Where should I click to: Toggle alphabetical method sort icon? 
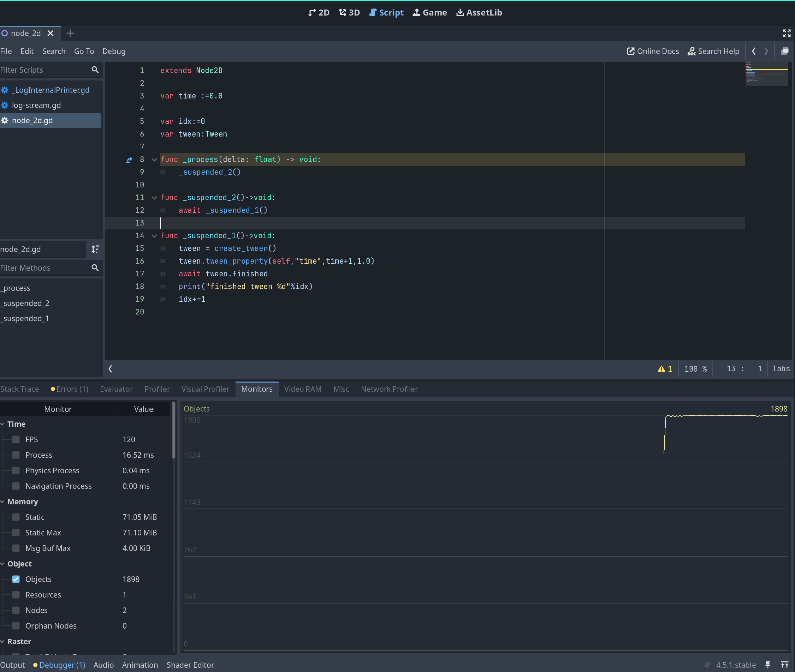point(95,249)
